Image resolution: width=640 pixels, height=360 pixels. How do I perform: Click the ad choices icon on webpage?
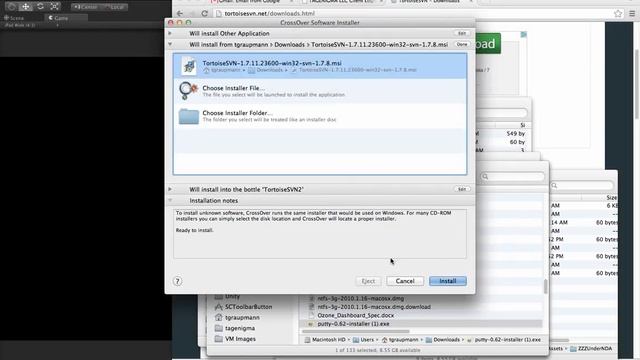(523, 34)
